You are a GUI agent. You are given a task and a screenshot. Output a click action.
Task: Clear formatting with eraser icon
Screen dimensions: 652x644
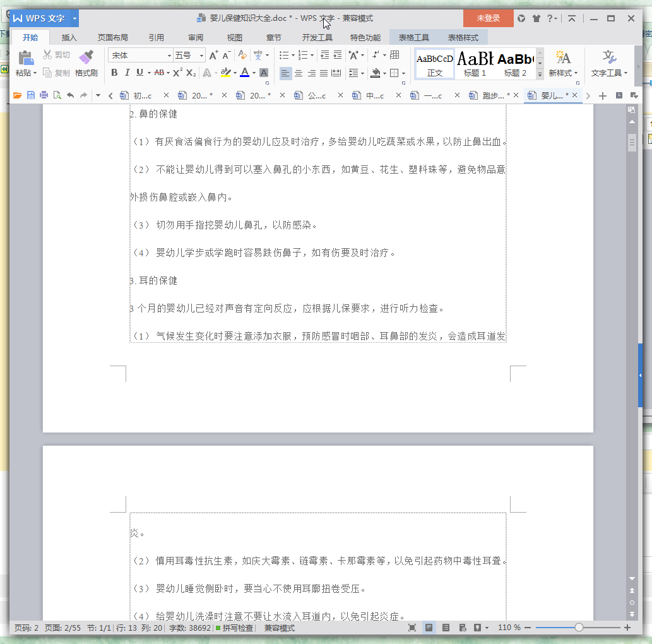click(242, 55)
